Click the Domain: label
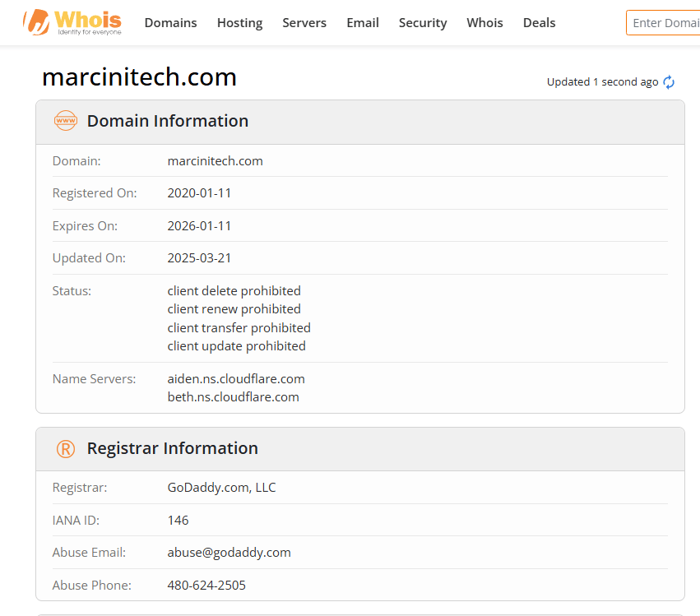Image resolution: width=700 pixels, height=616 pixels. click(76, 160)
